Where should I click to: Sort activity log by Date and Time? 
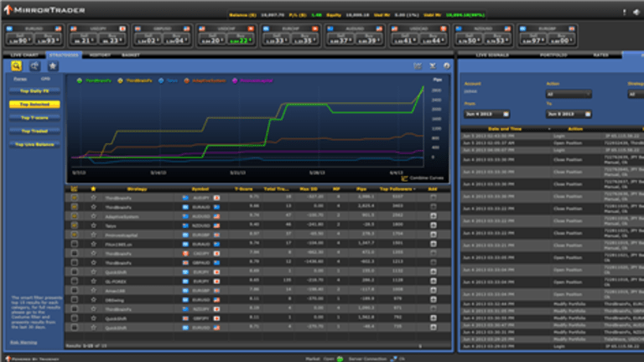tap(505, 129)
